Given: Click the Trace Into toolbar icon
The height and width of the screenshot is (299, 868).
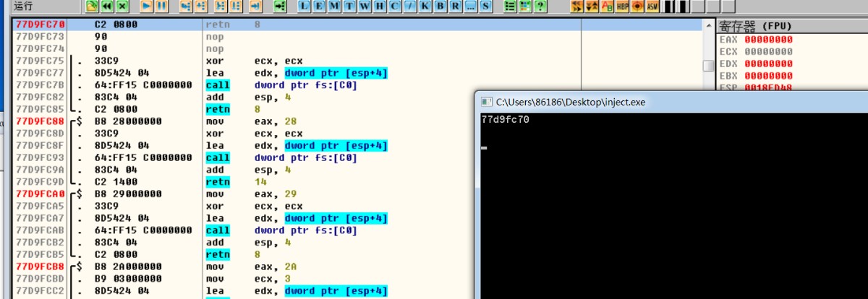Looking at the screenshot, I should (221, 6).
